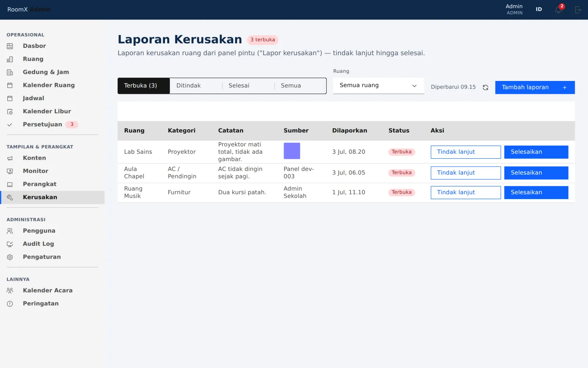Open Persetujuan menu with badge 3
The image size is (588, 368).
[x=52, y=125]
